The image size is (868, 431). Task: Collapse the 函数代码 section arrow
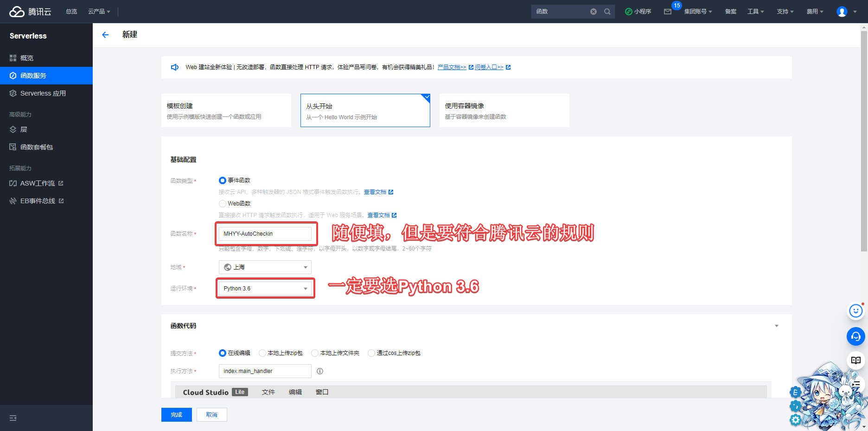pos(776,326)
